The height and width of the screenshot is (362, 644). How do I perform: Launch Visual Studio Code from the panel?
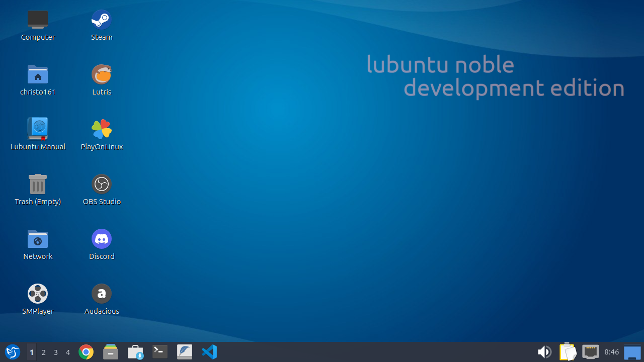209,352
